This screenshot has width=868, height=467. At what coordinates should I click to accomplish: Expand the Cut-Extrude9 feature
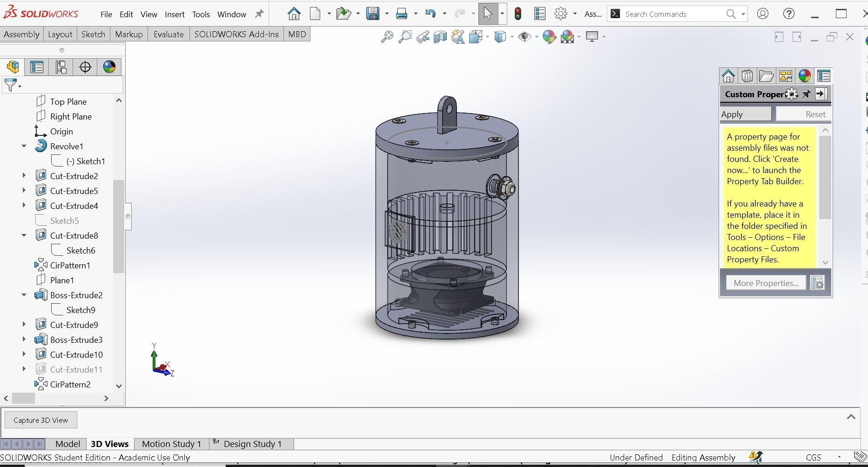pos(24,325)
